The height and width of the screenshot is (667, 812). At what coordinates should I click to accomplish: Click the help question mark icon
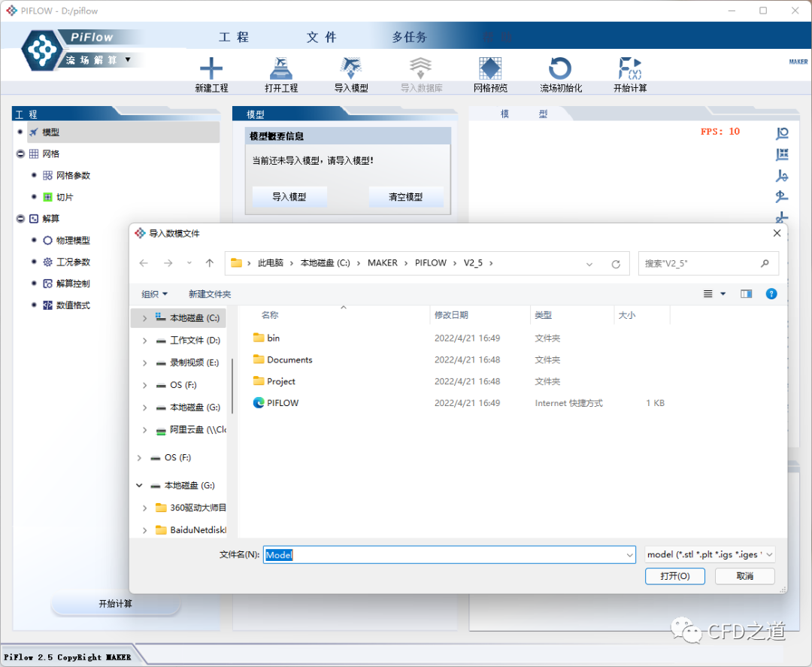pos(771,294)
